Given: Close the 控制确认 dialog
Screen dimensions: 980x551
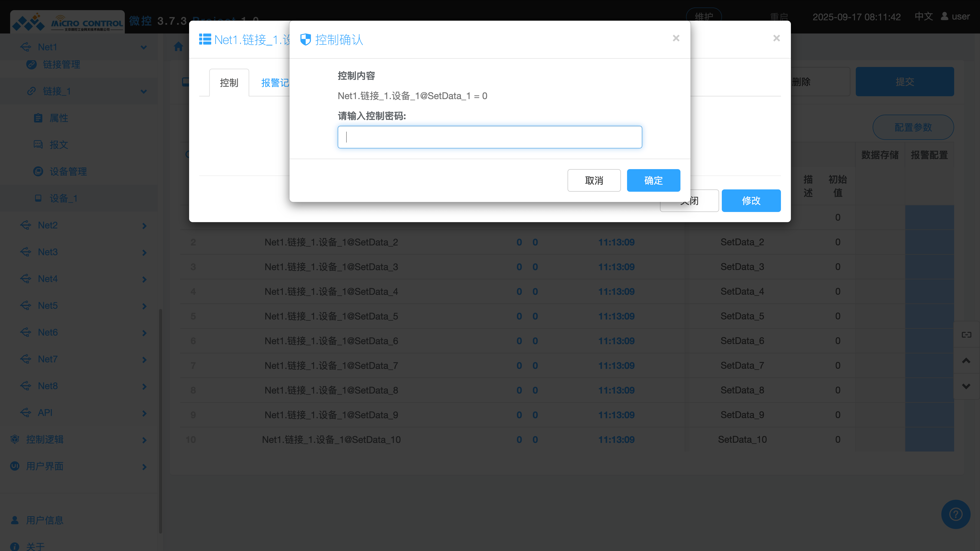Looking at the screenshot, I should click(676, 38).
